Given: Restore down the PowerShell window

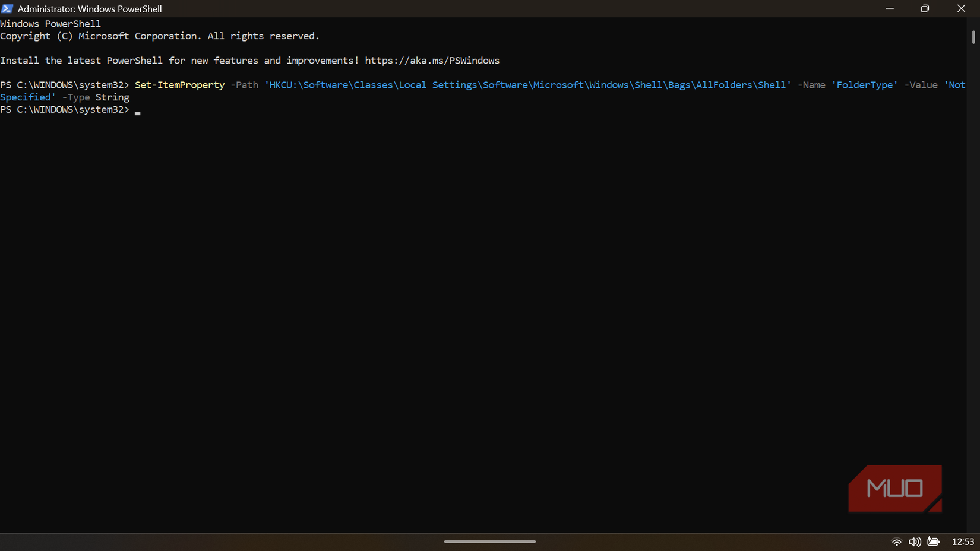Looking at the screenshot, I should tap(925, 8).
